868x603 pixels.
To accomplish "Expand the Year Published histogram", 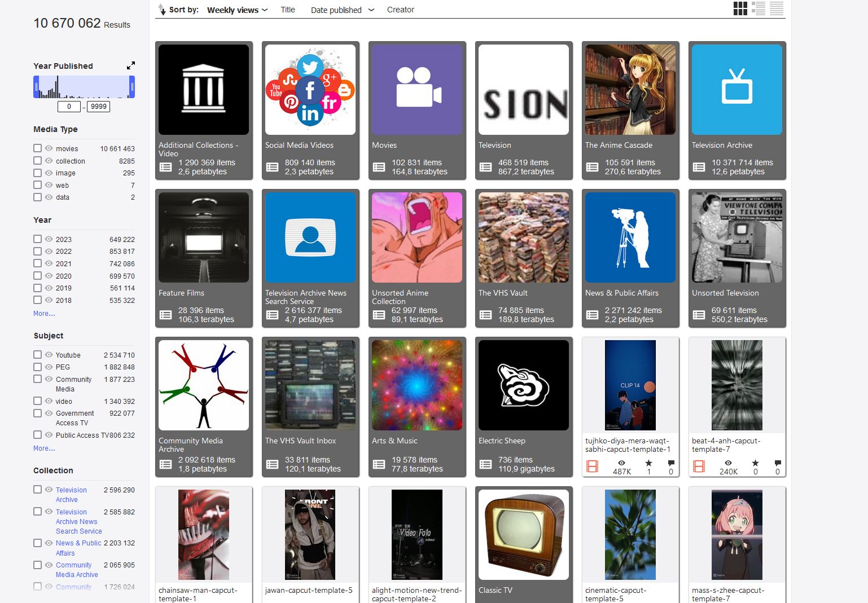I will pyautogui.click(x=131, y=65).
